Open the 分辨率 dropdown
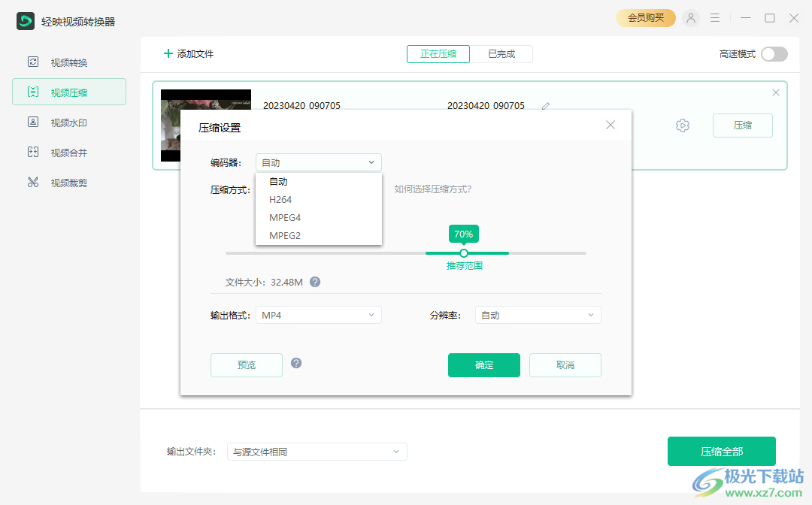Viewport: 812px width, 505px height. coord(538,315)
